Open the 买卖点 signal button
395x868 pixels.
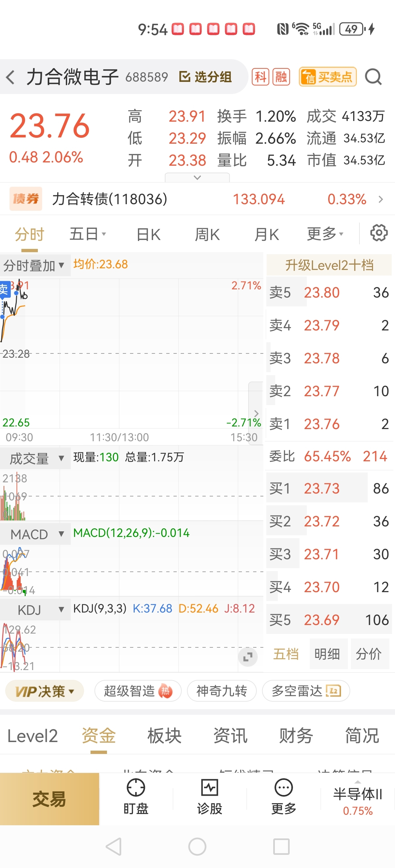click(x=328, y=77)
